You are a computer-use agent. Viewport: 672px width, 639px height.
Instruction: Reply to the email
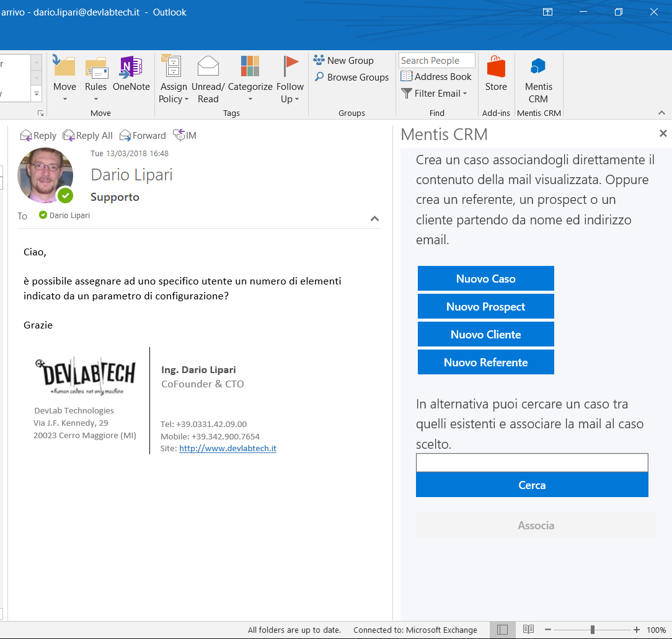pyautogui.click(x=38, y=136)
